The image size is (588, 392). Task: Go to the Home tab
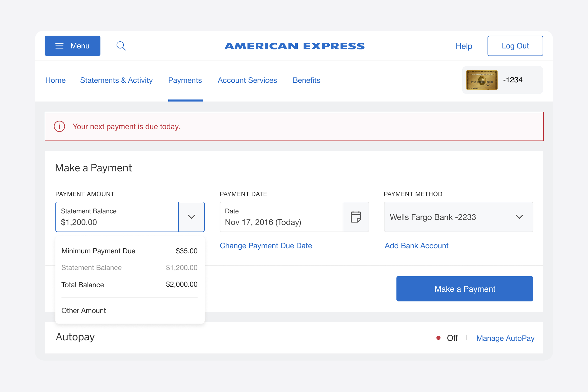(x=56, y=80)
